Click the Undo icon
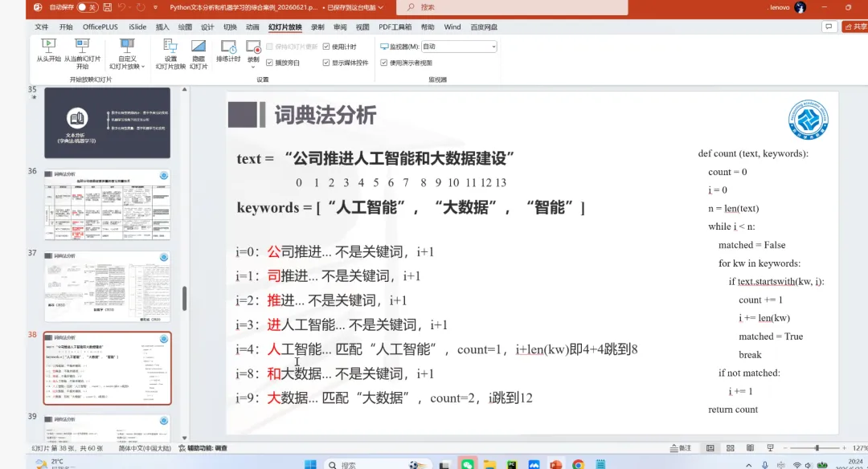The height and width of the screenshot is (469, 868). 122,7
